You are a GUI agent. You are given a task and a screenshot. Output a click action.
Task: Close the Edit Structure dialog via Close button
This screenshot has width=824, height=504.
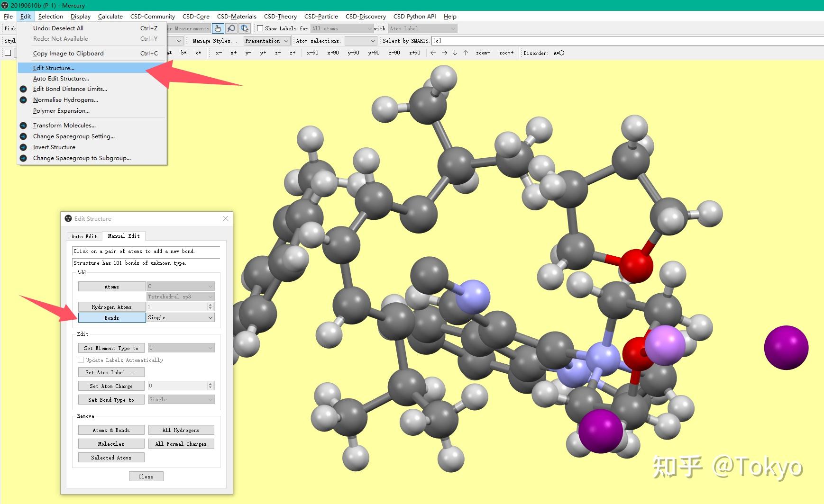pos(146,477)
